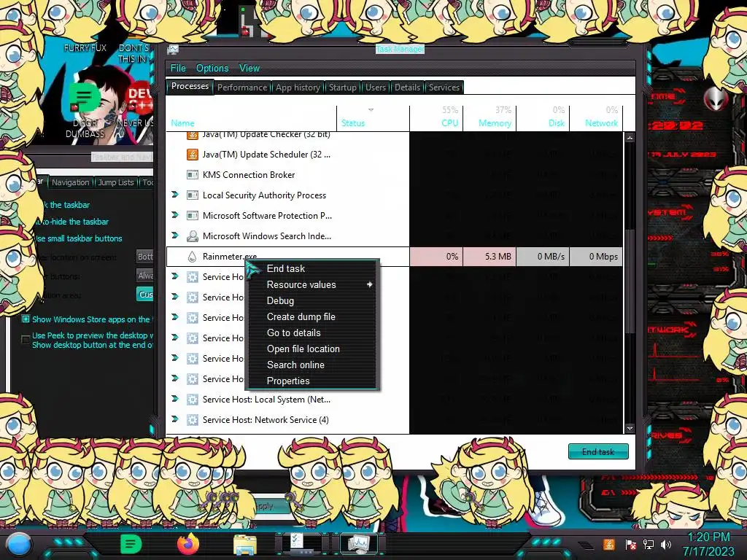Switch to the Performance tab
This screenshot has width=747, height=560.
tap(242, 87)
